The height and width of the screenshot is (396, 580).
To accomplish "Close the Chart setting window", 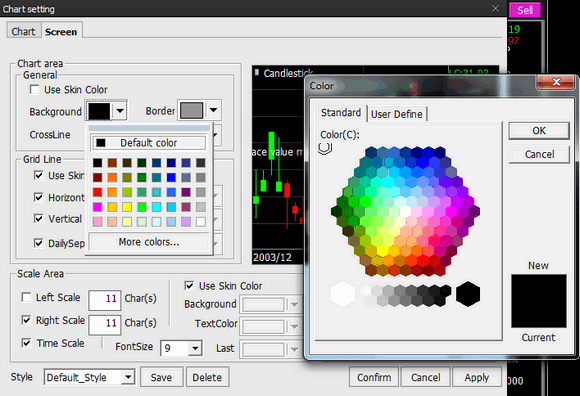I will (x=495, y=8).
